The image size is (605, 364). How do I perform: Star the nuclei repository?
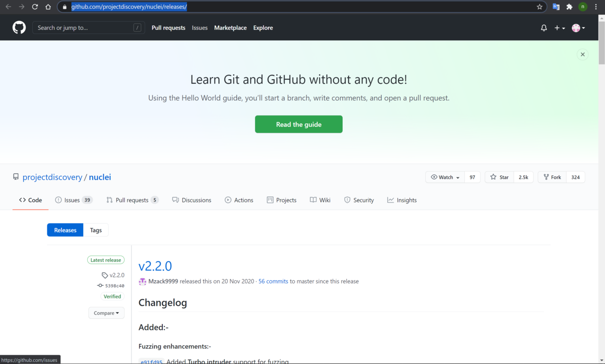click(x=499, y=177)
